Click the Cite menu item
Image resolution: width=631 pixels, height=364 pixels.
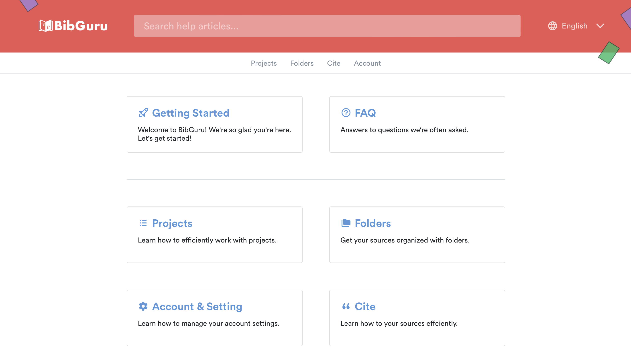tap(334, 63)
